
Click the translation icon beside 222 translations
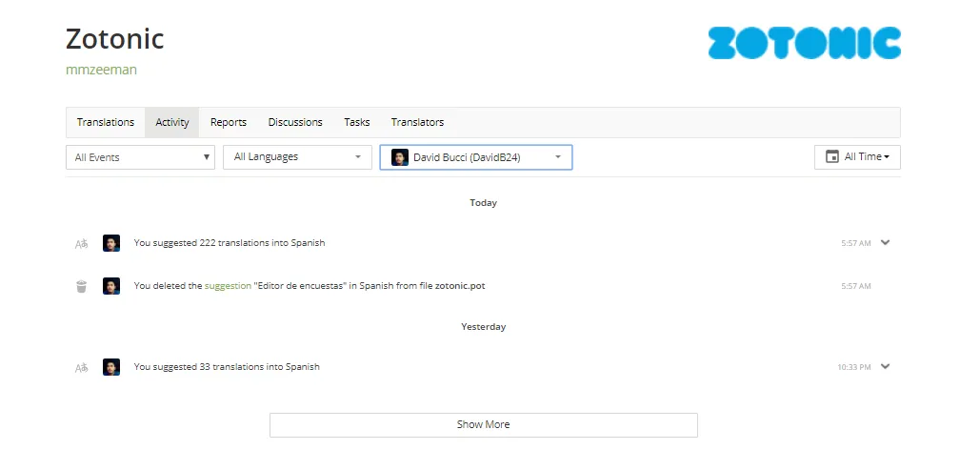[x=81, y=244]
